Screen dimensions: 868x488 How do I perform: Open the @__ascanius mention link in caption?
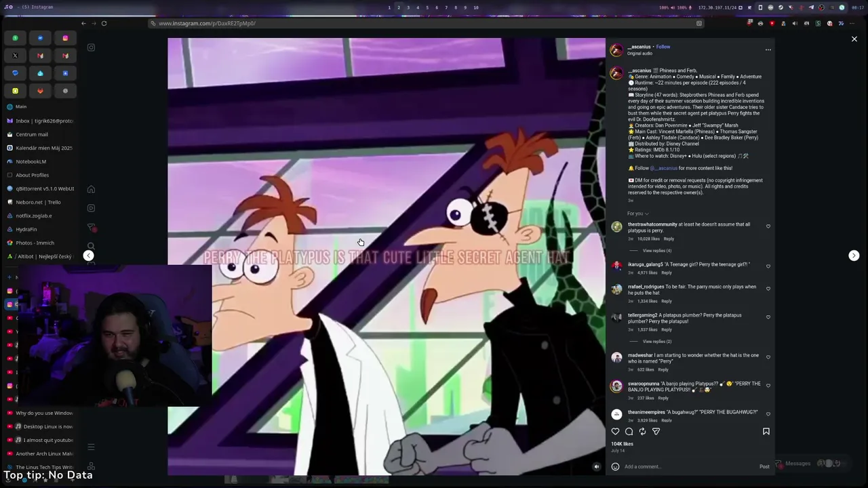coord(664,168)
